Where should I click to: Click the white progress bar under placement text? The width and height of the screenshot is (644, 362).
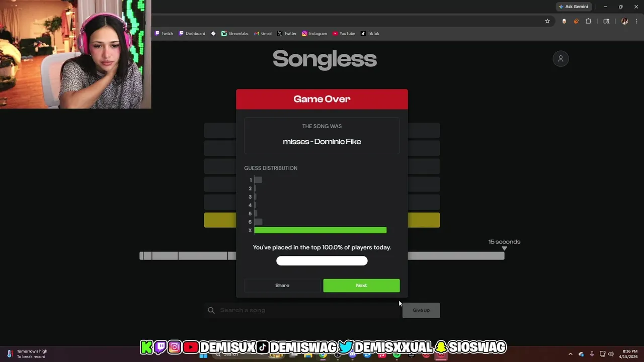[x=322, y=260]
